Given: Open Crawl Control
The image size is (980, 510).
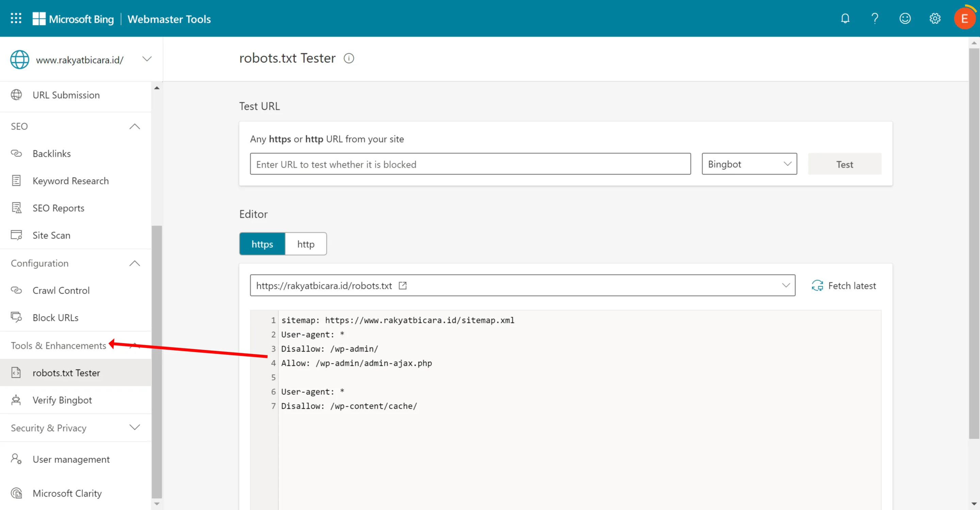Looking at the screenshot, I should (61, 290).
